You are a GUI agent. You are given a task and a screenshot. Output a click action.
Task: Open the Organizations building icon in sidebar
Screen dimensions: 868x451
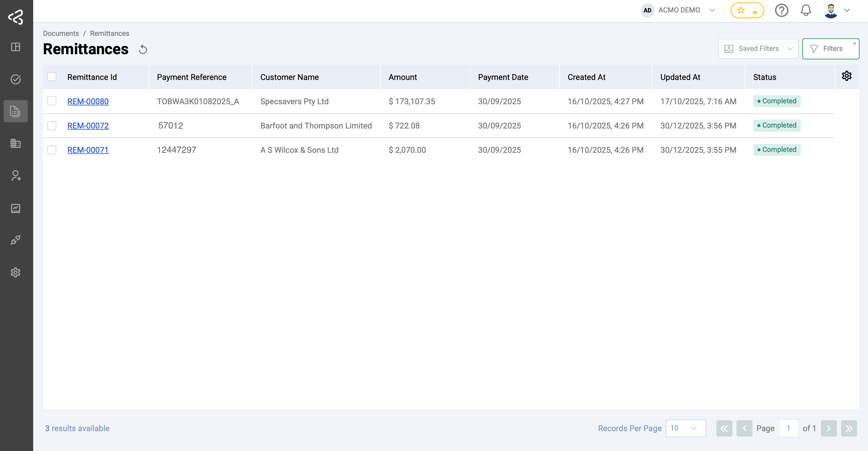coord(16,143)
